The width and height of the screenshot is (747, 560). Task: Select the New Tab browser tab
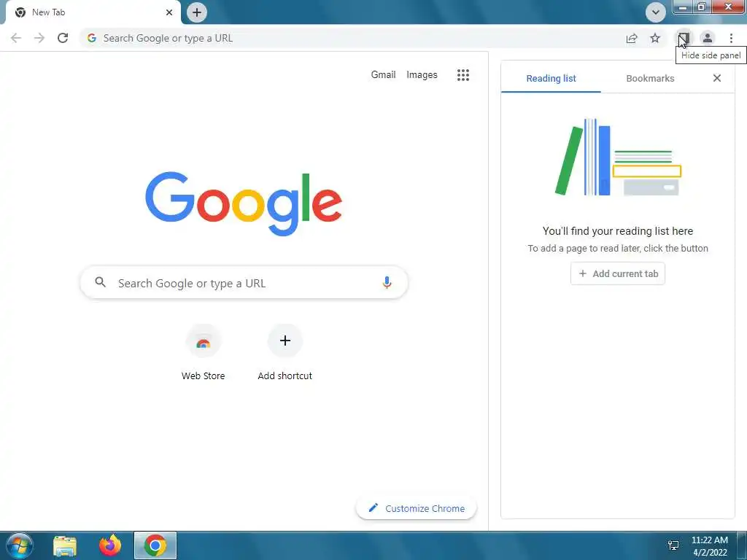tap(93, 12)
